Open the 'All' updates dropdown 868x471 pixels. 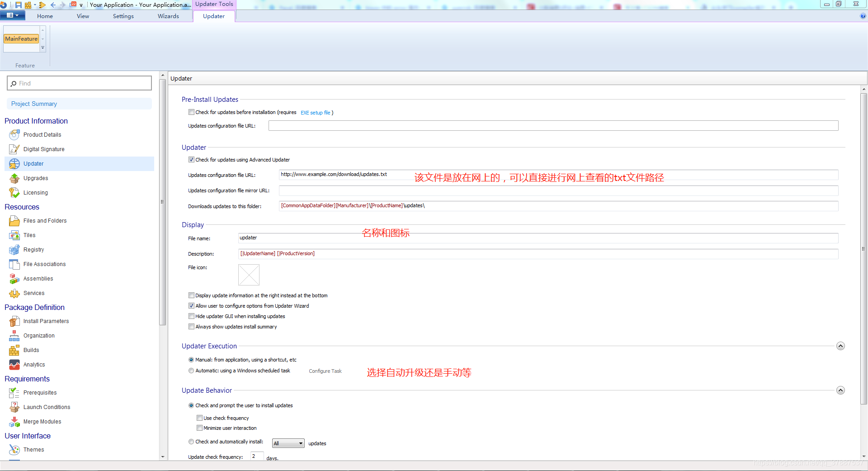coord(301,443)
